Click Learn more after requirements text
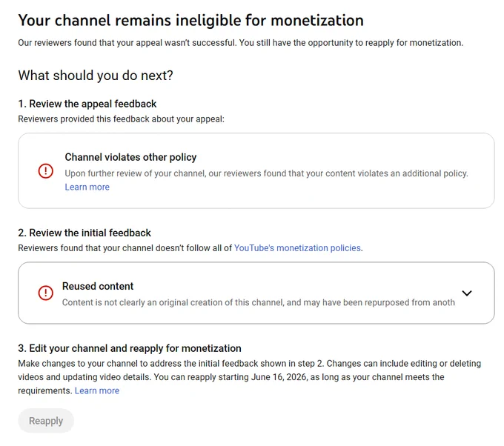 [97, 390]
